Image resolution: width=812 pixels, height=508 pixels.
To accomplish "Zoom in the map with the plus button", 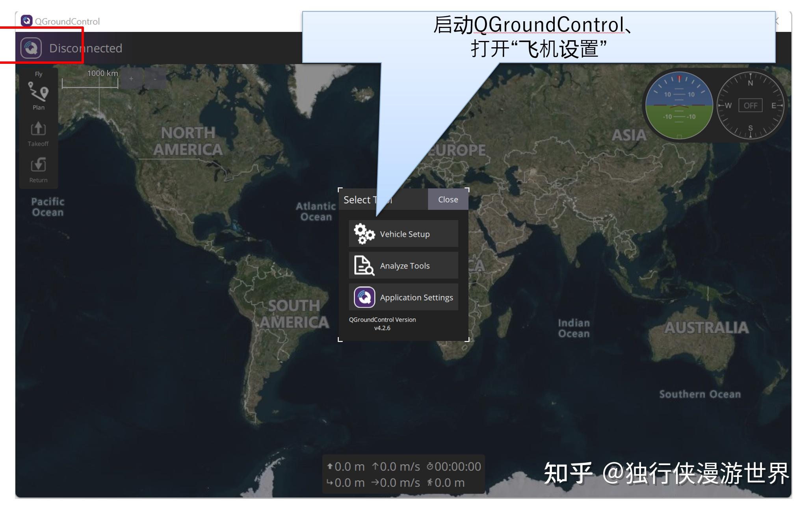I will (131, 78).
